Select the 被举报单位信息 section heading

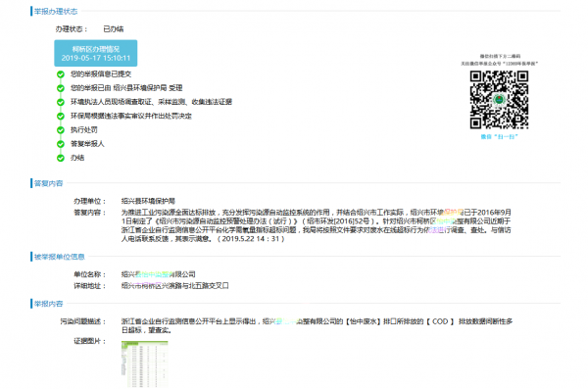click(x=59, y=257)
